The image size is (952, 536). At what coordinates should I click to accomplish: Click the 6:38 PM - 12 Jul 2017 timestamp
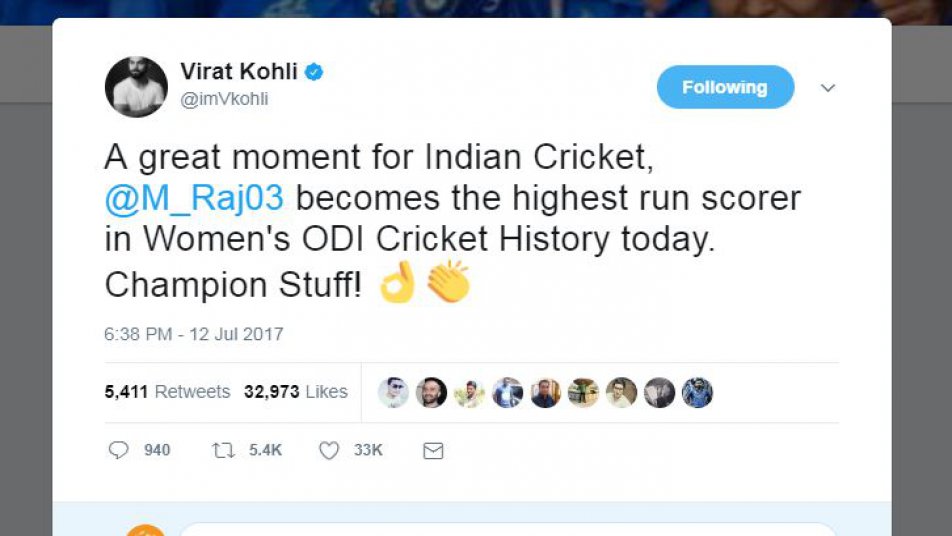194,334
